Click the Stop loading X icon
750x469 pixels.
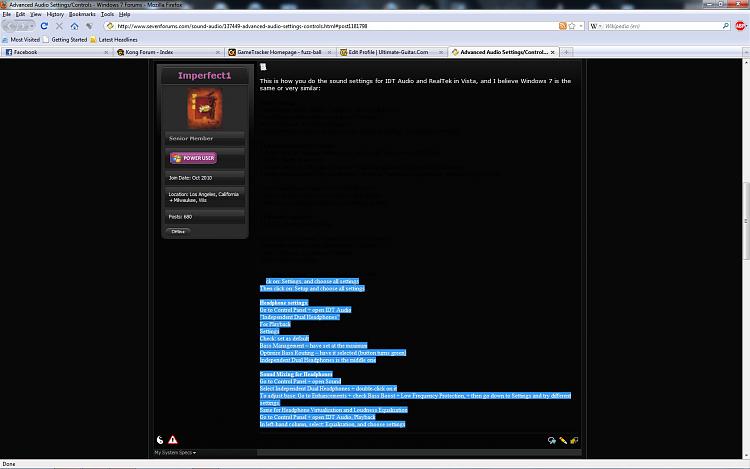[x=59, y=26]
